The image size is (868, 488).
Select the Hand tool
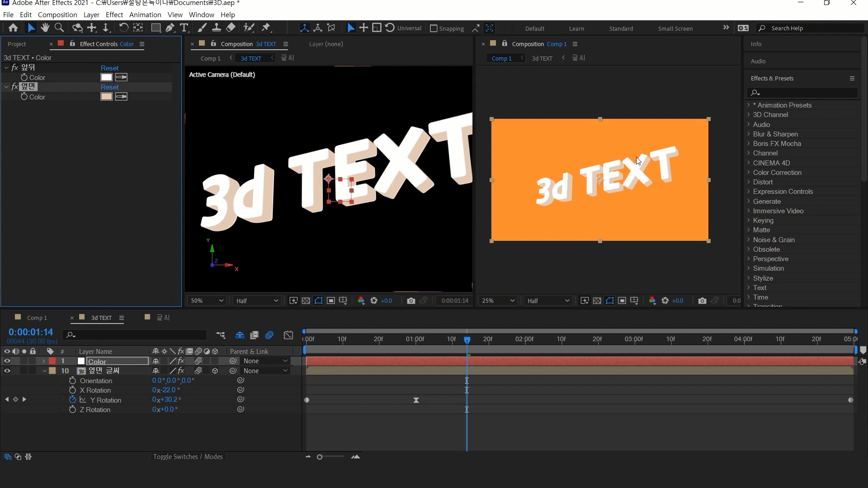coord(45,28)
